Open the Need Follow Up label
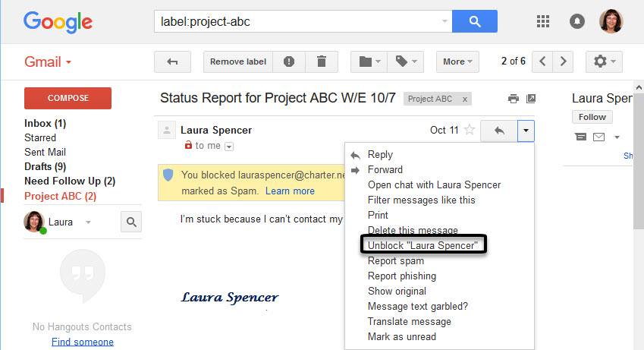The height and width of the screenshot is (350, 644). coord(70,181)
